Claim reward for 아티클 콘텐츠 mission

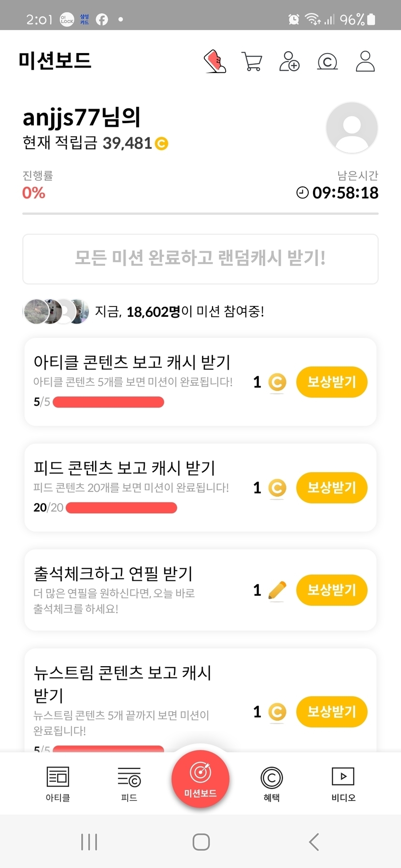click(331, 382)
